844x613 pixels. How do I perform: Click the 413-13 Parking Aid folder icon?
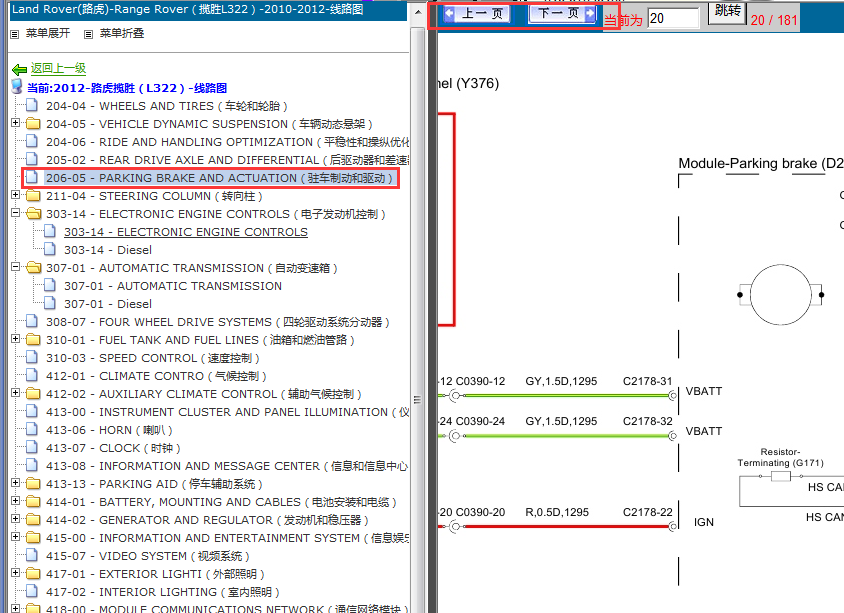click(x=33, y=483)
